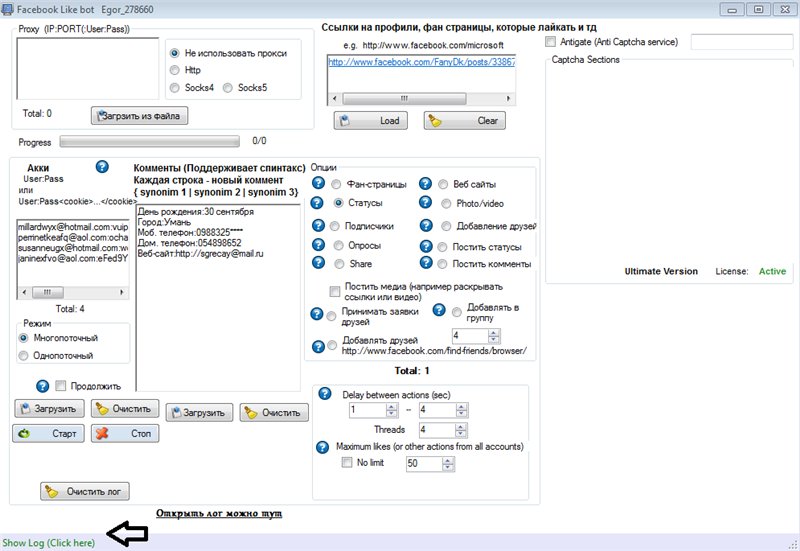Open help icon next to Акки heading
This screenshot has height=551, width=800.
point(102,167)
